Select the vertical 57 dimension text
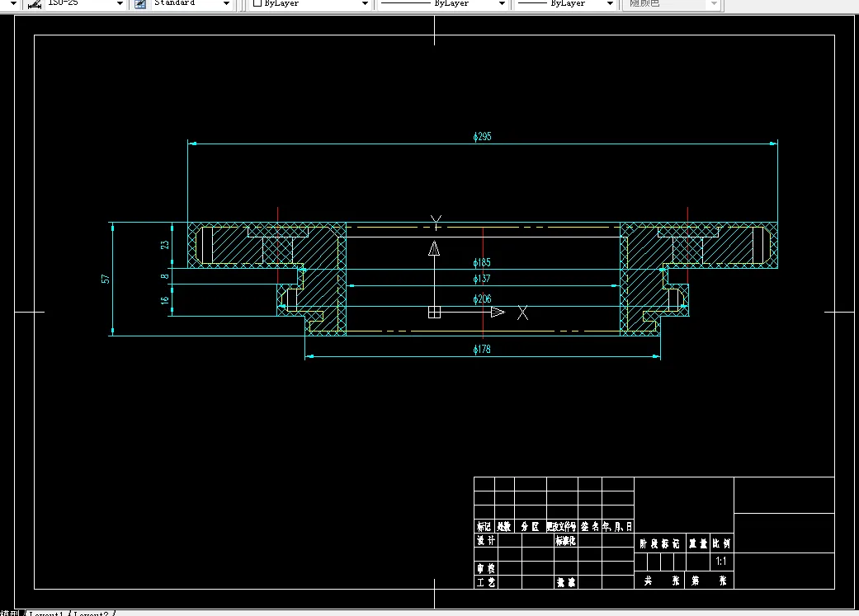Screen dimensions: 859x616 pyautogui.click(x=106, y=280)
